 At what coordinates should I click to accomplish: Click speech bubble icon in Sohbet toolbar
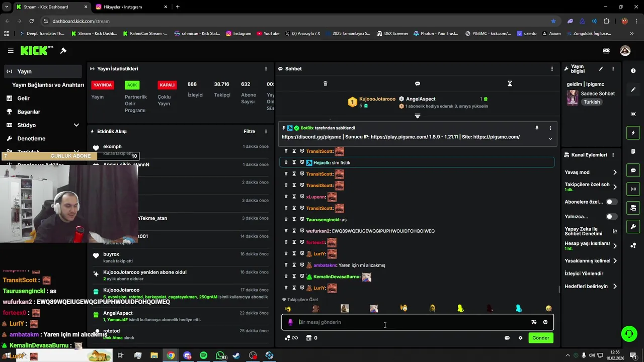click(x=418, y=83)
